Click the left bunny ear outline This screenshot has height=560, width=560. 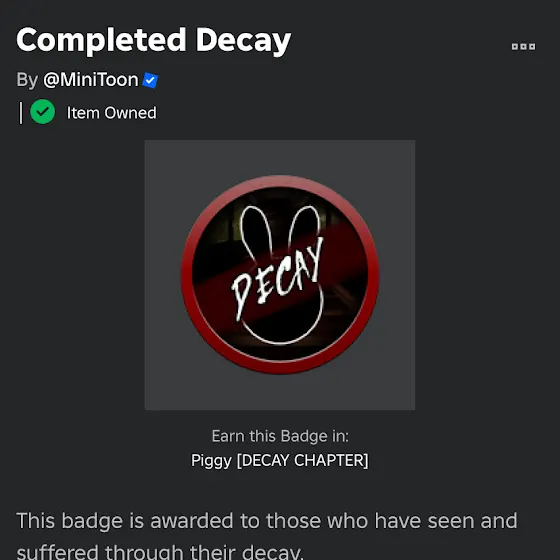254,231
